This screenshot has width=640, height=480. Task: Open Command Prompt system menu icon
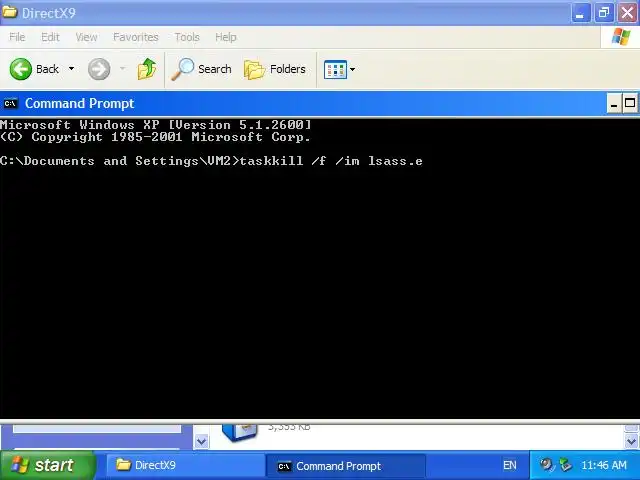(11, 104)
